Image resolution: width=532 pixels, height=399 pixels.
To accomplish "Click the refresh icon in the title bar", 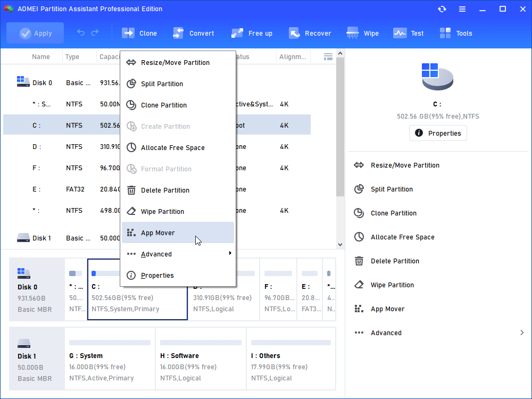I will pos(442,9).
